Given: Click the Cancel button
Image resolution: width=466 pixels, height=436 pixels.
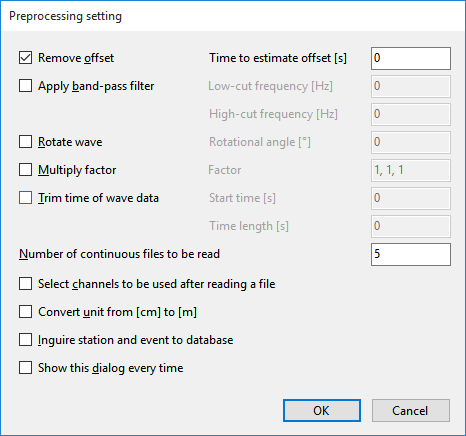Looking at the screenshot, I should click(x=411, y=410).
